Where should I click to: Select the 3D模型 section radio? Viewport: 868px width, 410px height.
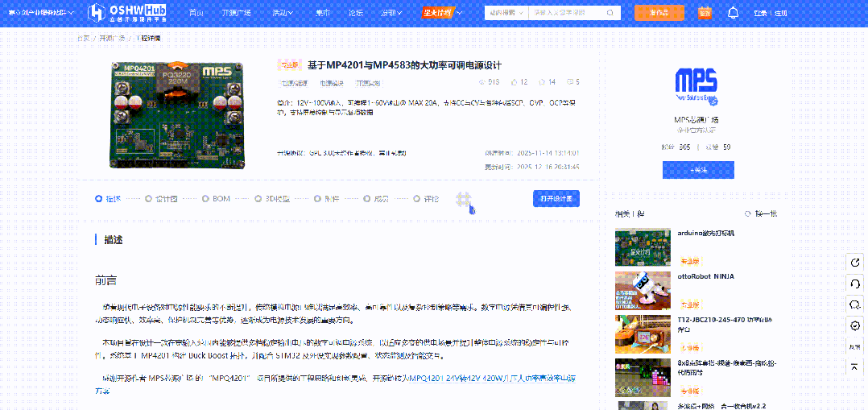[258, 199]
